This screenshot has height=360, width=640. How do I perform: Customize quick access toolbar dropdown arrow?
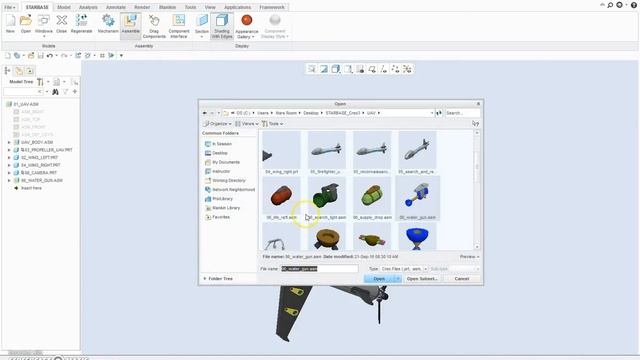point(121,56)
